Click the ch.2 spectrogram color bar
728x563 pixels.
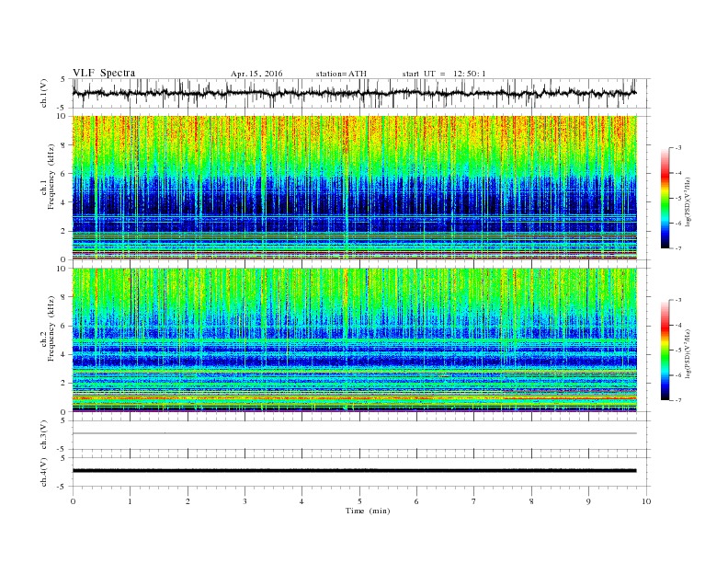(665, 350)
